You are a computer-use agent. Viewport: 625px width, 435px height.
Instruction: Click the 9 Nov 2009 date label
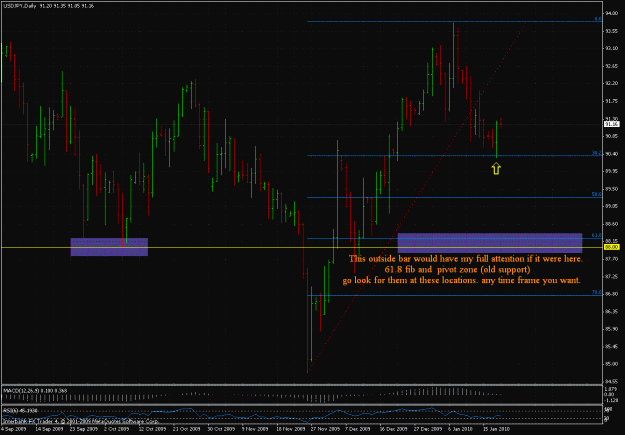pyautogui.click(x=255, y=429)
